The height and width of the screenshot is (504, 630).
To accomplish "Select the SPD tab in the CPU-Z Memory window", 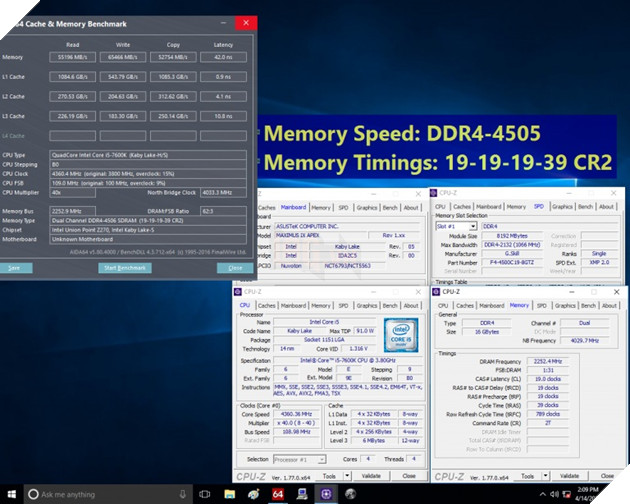I will [542, 306].
